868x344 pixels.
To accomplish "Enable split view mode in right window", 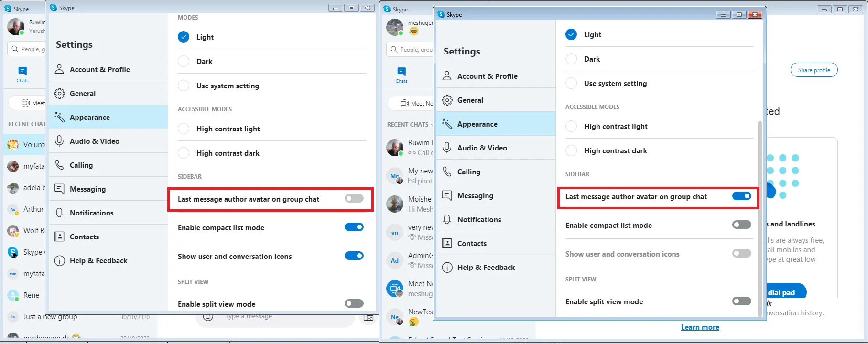I will point(742,301).
